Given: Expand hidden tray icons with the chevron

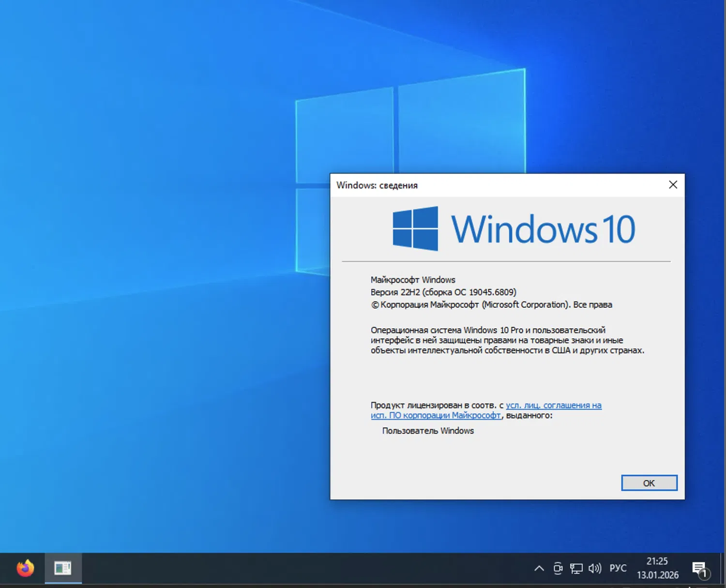Looking at the screenshot, I should point(539,569).
